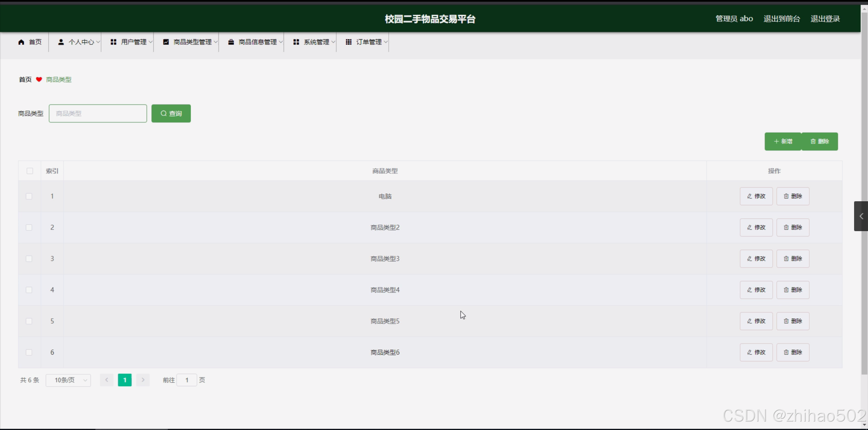Click the grid icon beside 订单管理
This screenshot has width=868, height=430.
349,42
